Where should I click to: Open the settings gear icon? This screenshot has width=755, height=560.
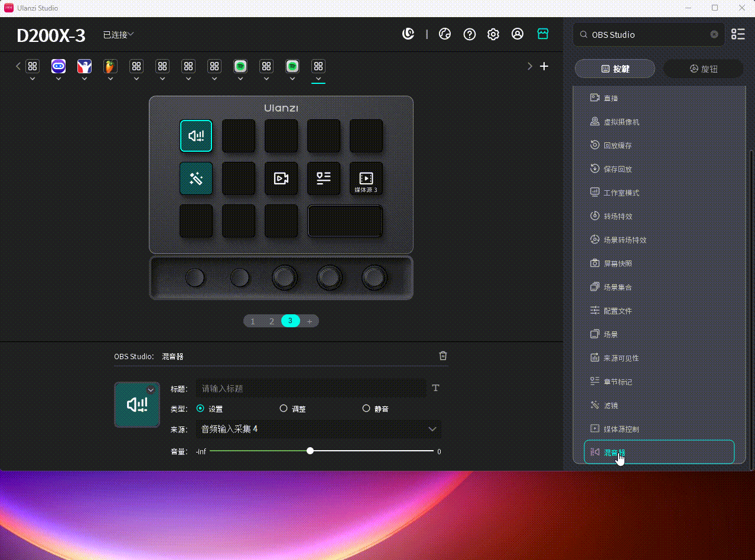pyautogui.click(x=493, y=34)
